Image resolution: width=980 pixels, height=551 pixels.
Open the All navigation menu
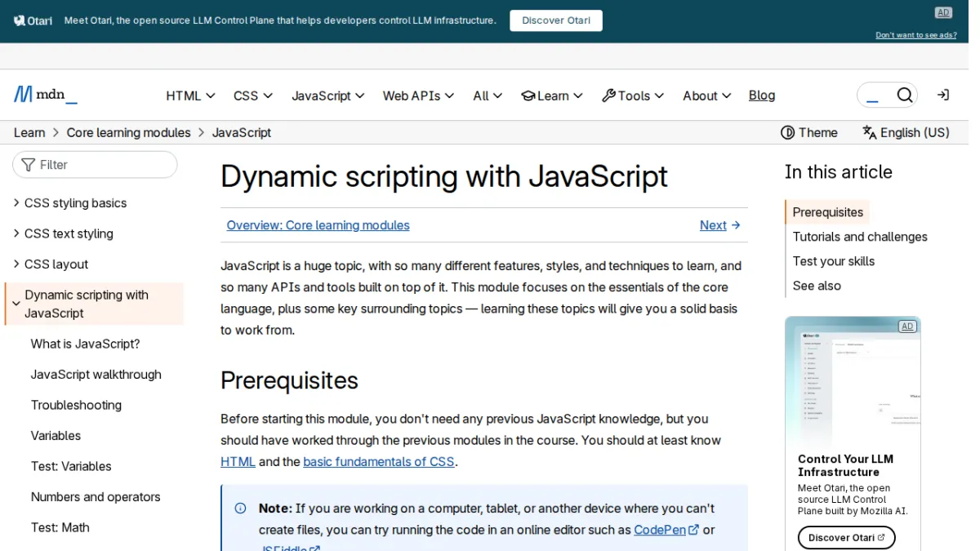pos(488,96)
